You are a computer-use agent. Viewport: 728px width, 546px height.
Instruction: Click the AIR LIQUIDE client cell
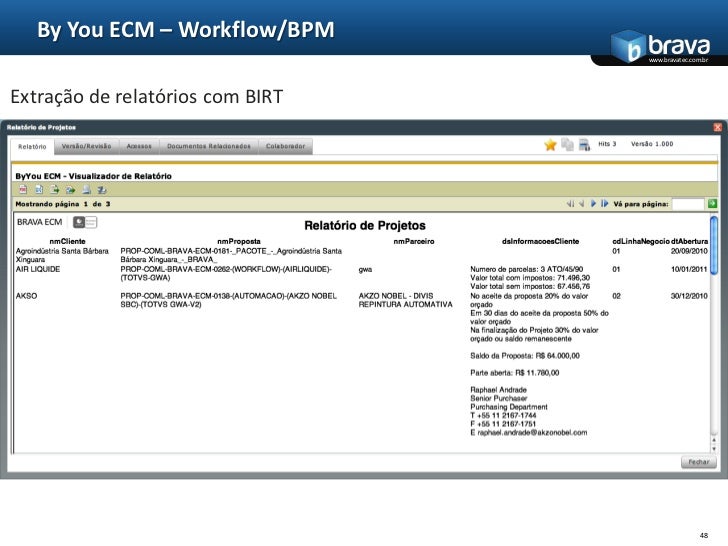coord(38,269)
